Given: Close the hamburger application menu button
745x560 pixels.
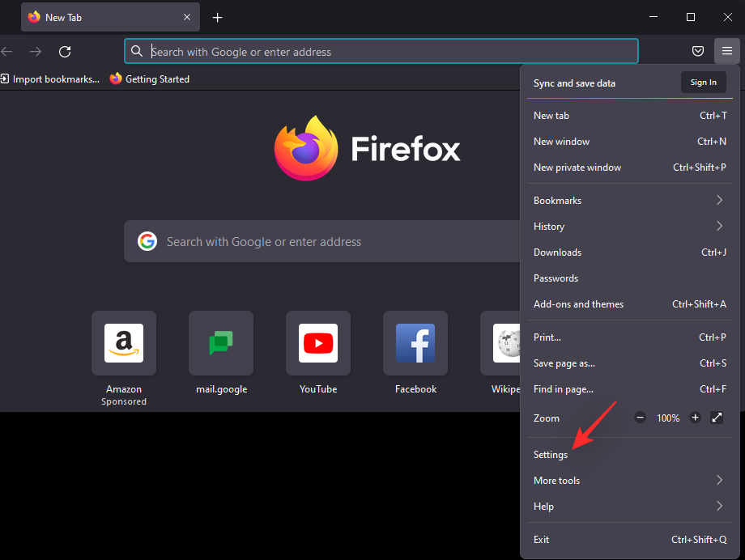Looking at the screenshot, I should coord(726,52).
